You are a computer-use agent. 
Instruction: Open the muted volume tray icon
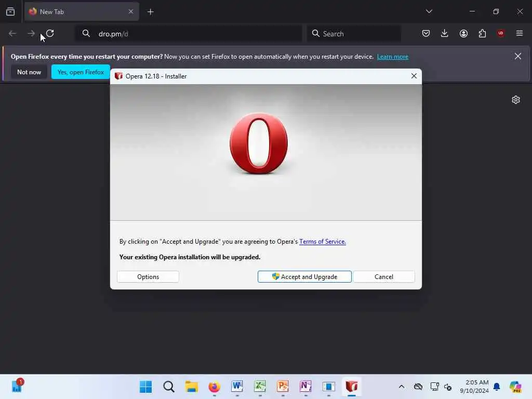point(448,387)
